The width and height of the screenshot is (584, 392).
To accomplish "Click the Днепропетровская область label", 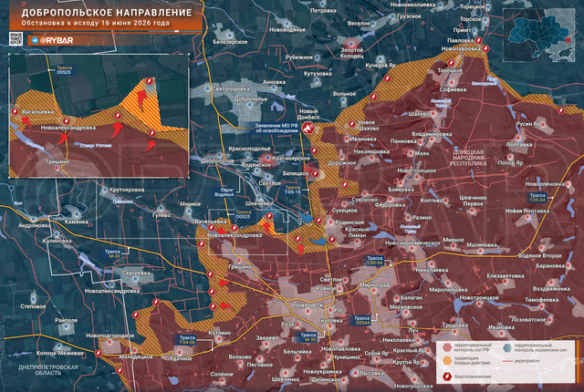I will coord(48,370).
